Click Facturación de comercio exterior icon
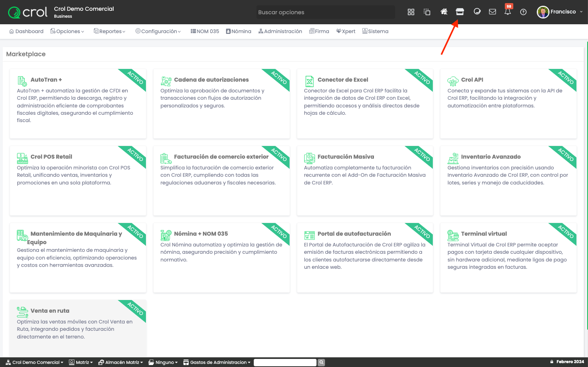This screenshot has height=367, width=588. [166, 158]
